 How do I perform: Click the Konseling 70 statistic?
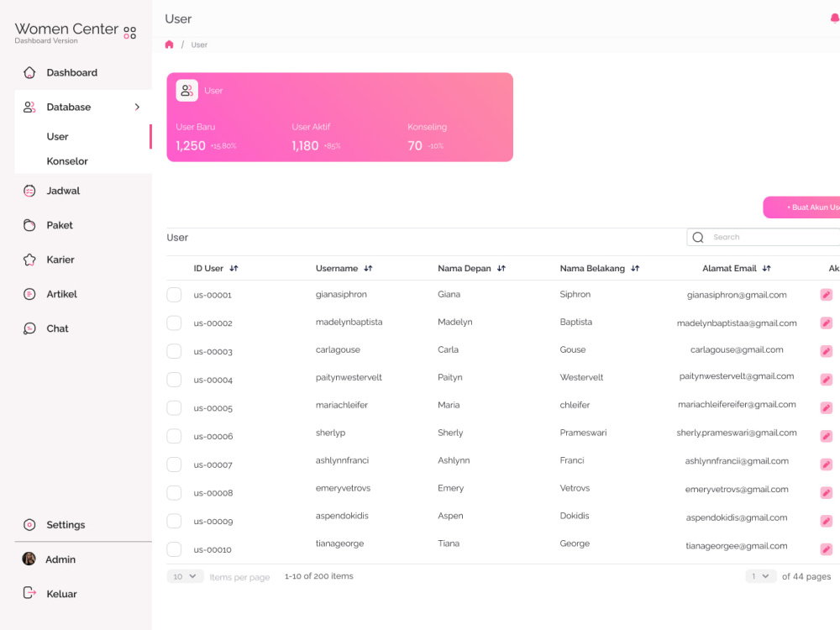pos(427,137)
